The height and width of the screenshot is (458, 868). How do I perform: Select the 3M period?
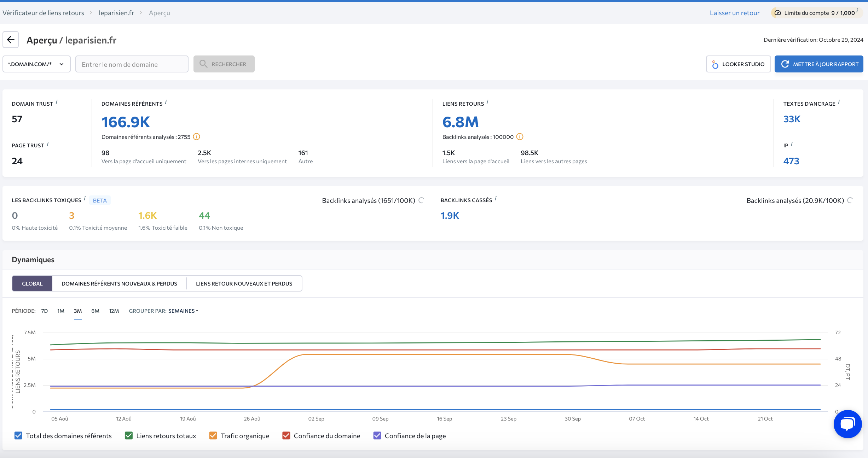(x=78, y=311)
